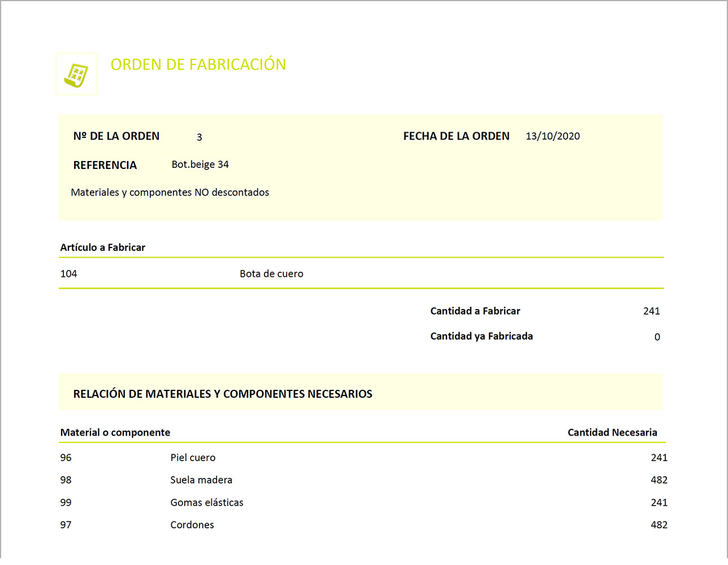This screenshot has height=565, width=728.
Task: Click the 'FECHA DE LA ORDEN' label
Action: point(456,136)
